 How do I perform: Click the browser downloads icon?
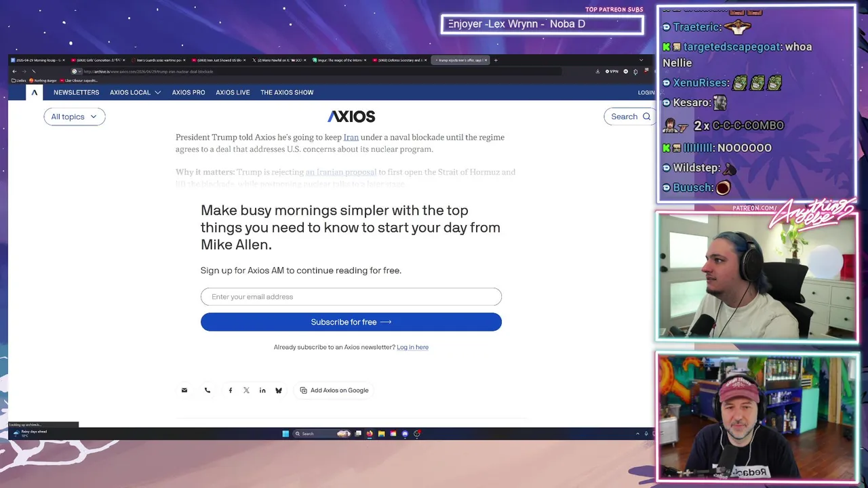tap(597, 71)
